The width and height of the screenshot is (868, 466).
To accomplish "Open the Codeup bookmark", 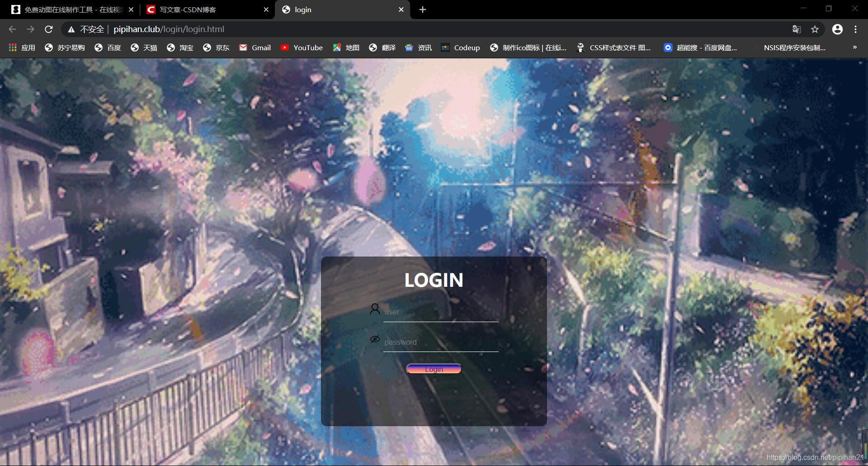I will pyautogui.click(x=461, y=48).
